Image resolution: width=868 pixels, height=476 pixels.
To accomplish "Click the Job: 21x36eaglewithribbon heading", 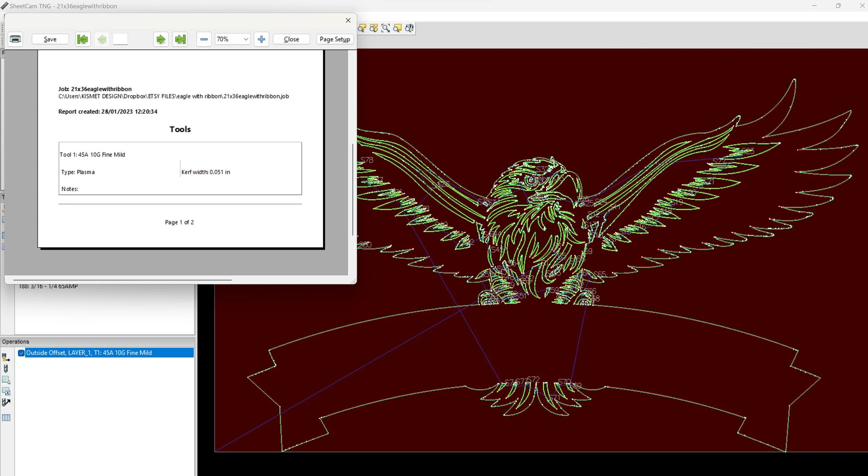I will [95, 89].
